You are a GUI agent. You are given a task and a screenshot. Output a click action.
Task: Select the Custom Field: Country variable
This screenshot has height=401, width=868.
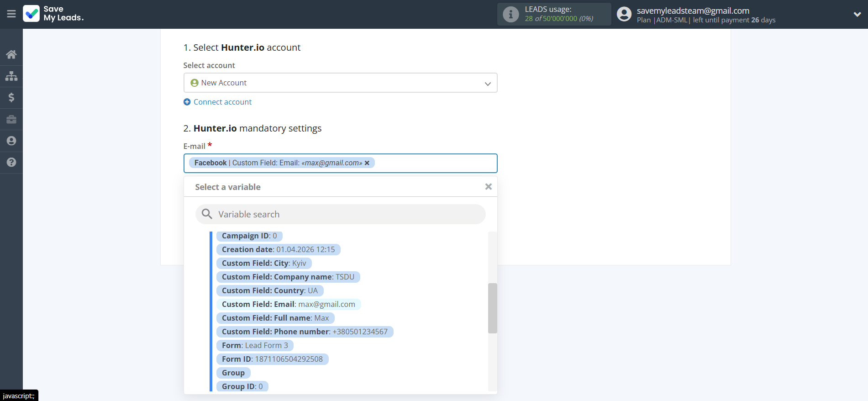[x=269, y=291]
